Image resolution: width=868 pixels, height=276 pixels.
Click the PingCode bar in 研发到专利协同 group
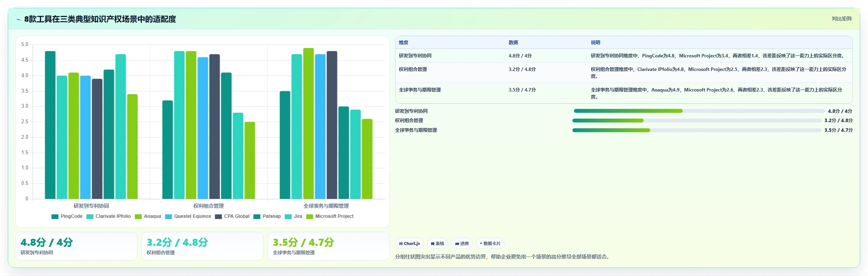point(50,125)
